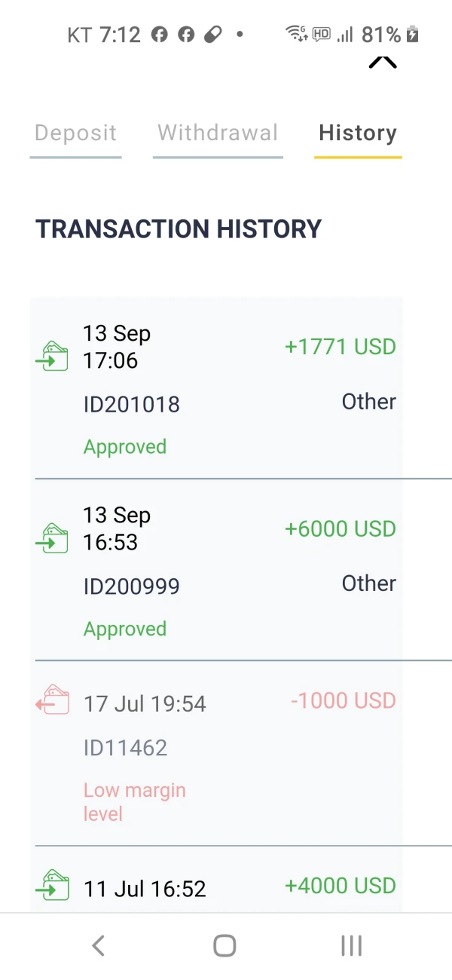Tap withdrawal wallet icon for ID11462
This screenshot has height=980, width=452.
coord(52,698)
